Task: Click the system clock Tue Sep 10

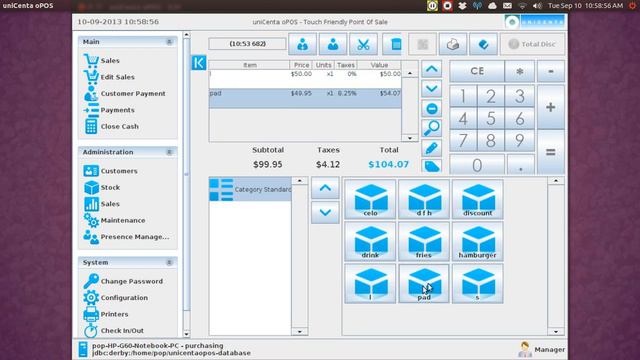Action: coord(585,6)
